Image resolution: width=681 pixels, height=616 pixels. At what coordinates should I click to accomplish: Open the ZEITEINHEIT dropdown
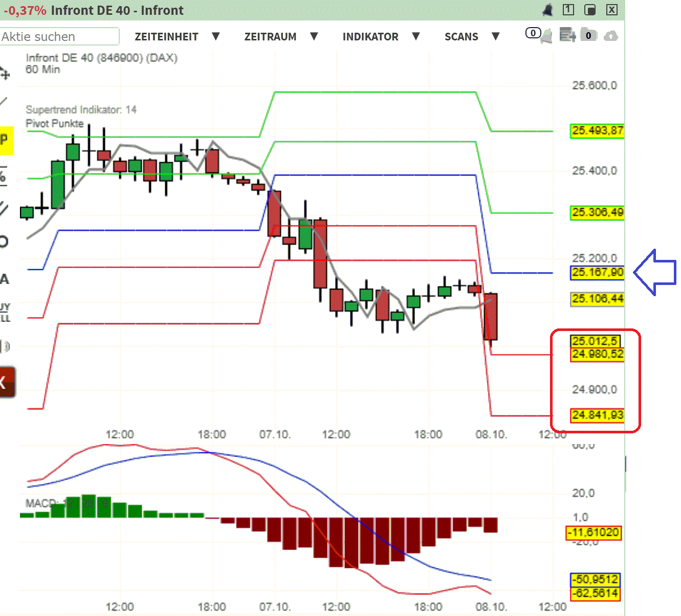click(177, 37)
